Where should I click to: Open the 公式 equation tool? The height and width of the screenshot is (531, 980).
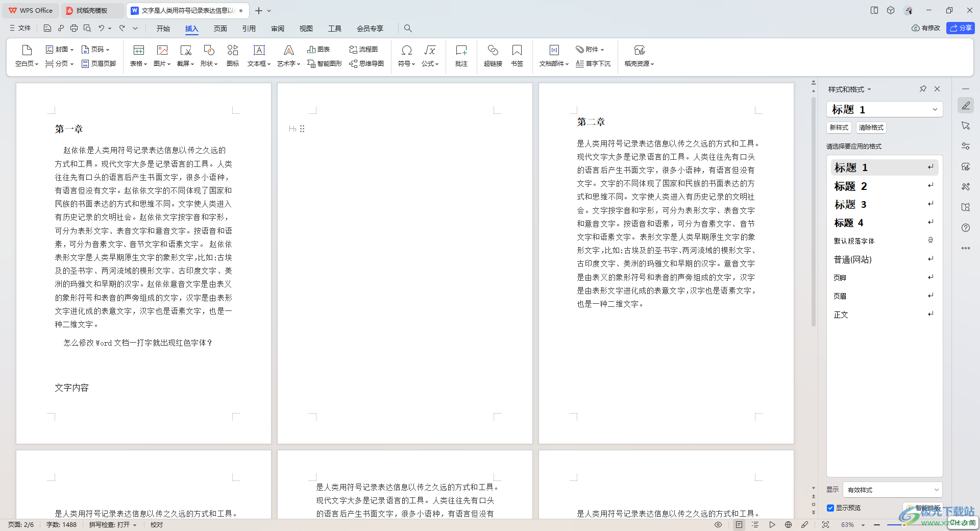click(x=430, y=56)
